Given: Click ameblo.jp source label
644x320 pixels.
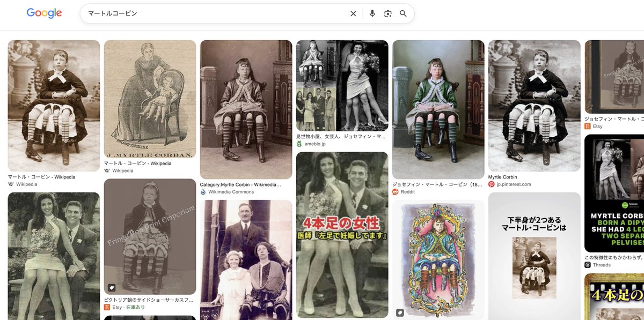Looking at the screenshot, I should (x=316, y=144).
